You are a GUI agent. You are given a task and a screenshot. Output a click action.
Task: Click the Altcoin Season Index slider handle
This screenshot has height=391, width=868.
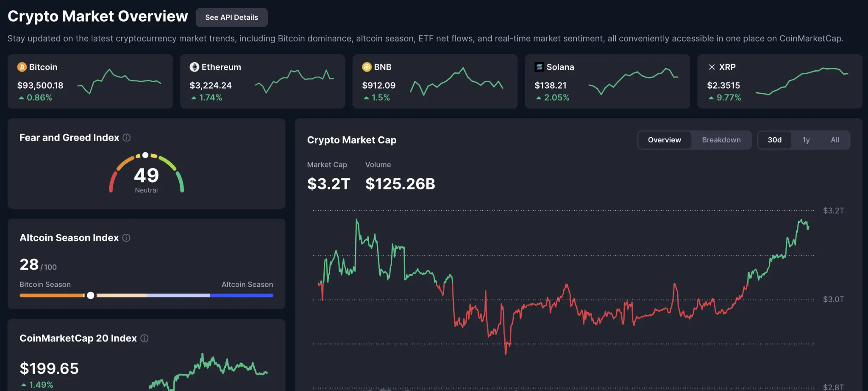(91, 295)
